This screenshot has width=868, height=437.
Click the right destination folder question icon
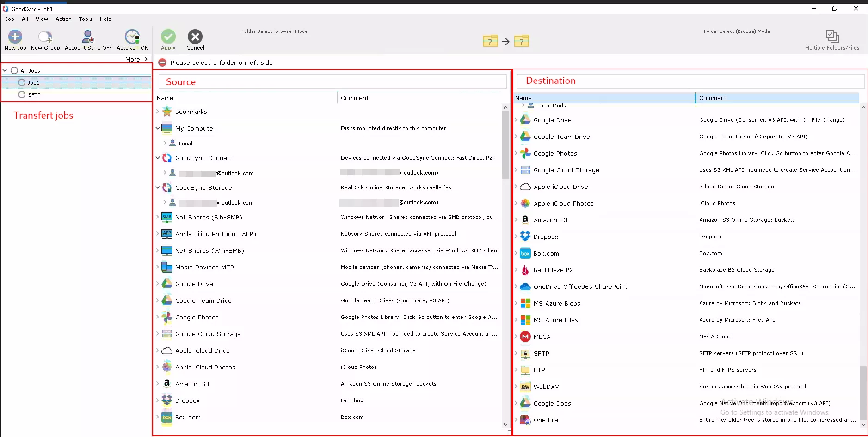click(x=522, y=41)
